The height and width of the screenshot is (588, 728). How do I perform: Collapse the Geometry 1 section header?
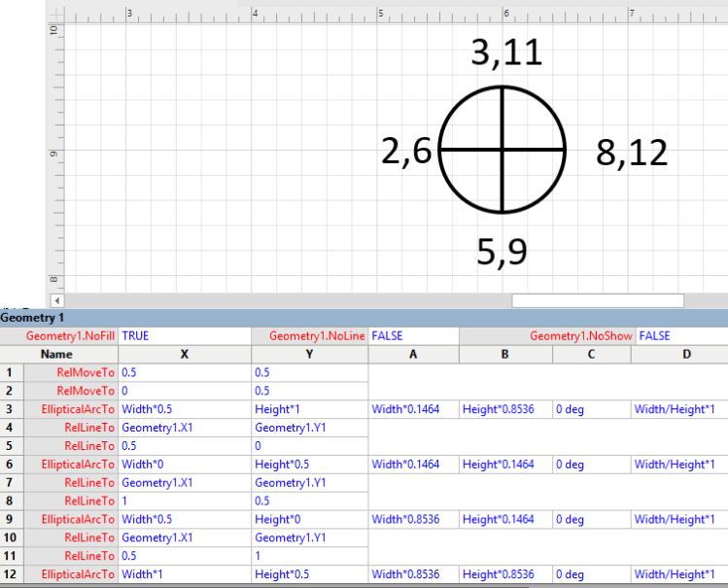point(33,318)
